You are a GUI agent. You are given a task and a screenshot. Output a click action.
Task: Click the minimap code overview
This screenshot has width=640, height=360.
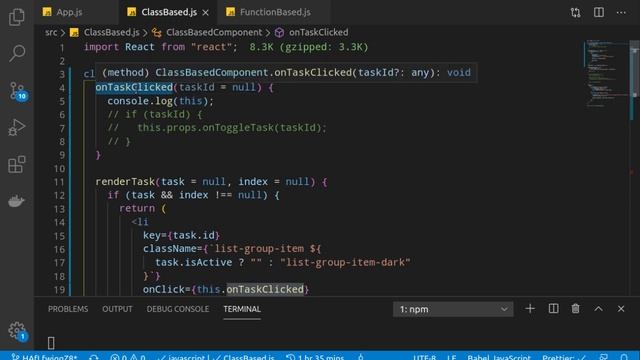pyautogui.click(x=606, y=73)
